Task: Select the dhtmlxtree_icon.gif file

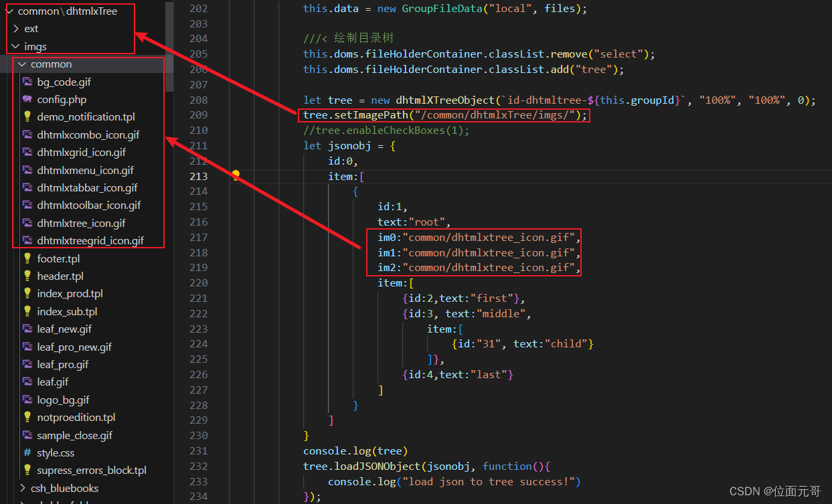Action: pyautogui.click(x=81, y=223)
